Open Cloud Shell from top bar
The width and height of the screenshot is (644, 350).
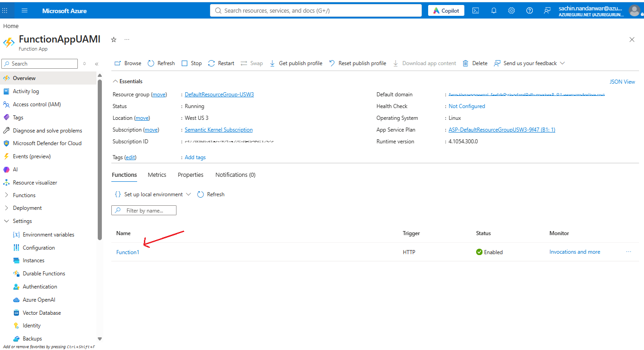point(476,10)
